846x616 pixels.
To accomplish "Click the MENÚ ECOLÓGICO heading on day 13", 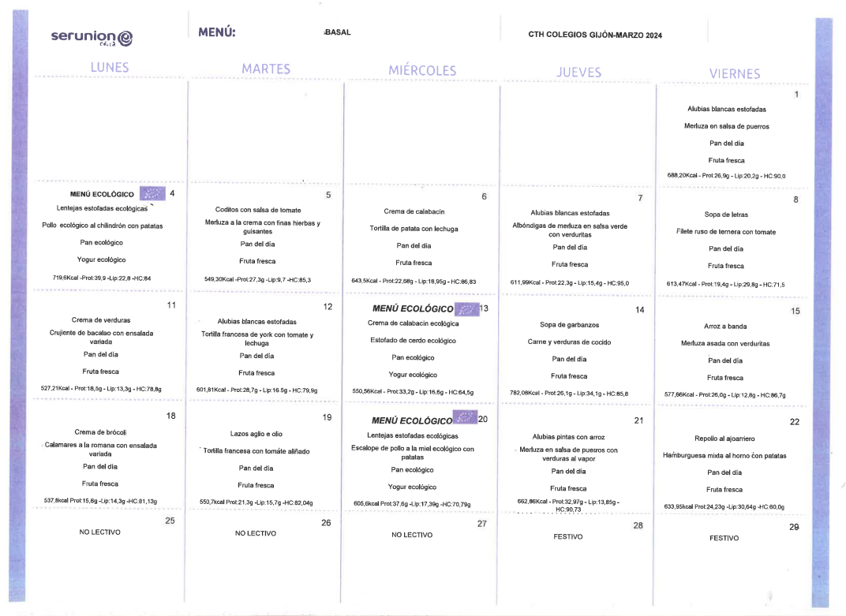I will (412, 309).
